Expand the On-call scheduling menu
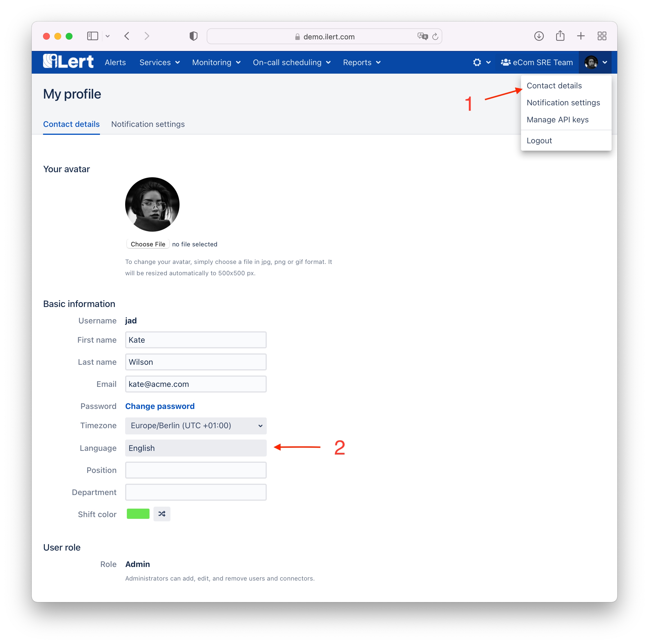The width and height of the screenshot is (649, 644). point(292,63)
